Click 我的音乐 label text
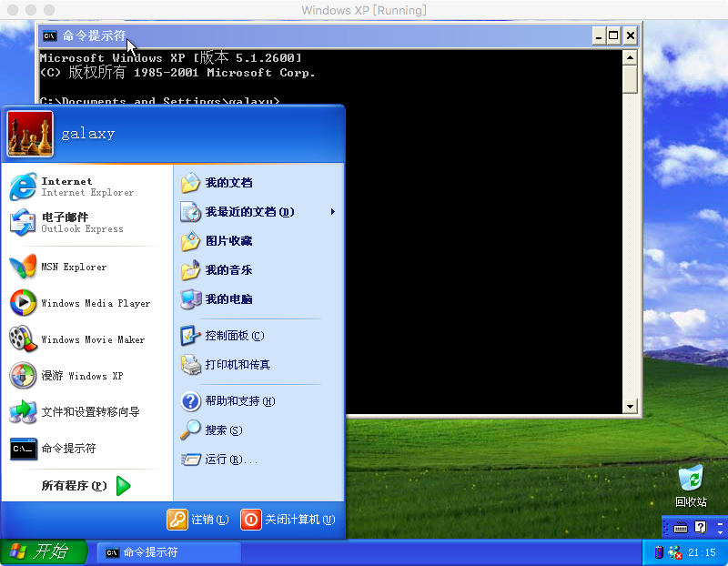This screenshot has width=728, height=566. pos(229,270)
